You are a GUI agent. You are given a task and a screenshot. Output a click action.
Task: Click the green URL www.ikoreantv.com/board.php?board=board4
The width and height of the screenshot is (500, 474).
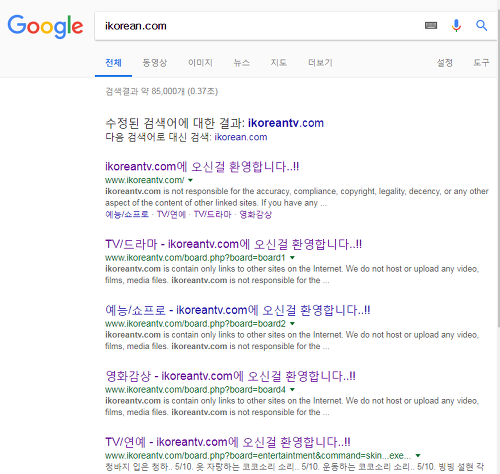coord(195,390)
